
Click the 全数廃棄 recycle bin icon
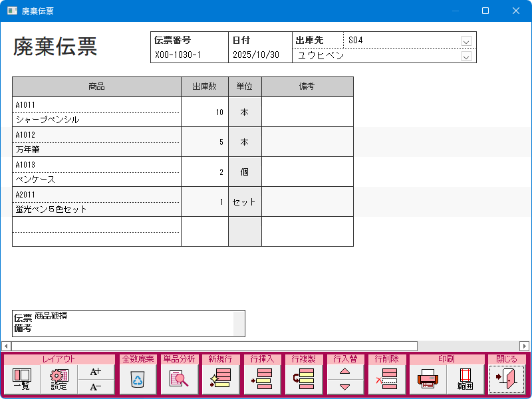(x=138, y=380)
